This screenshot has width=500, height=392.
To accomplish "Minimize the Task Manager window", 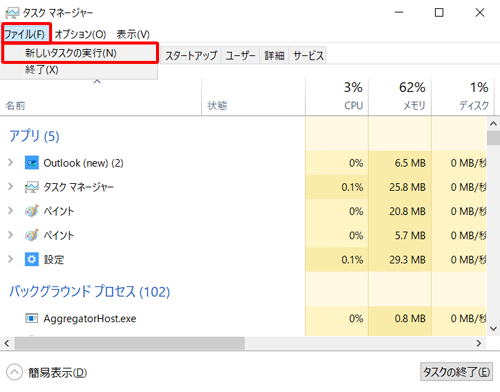I will pyautogui.click(x=399, y=13).
